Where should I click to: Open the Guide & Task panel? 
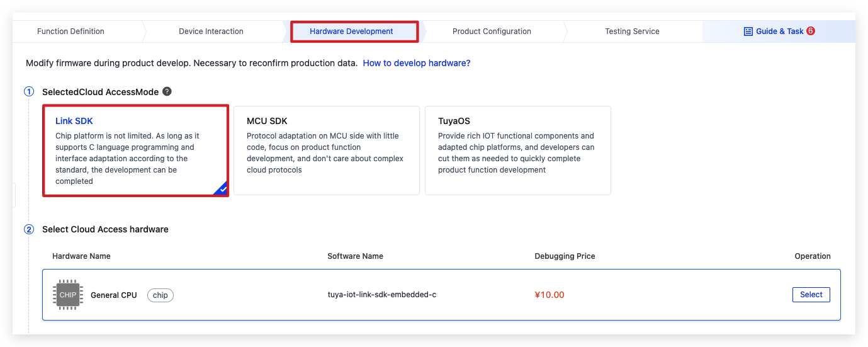779,31
